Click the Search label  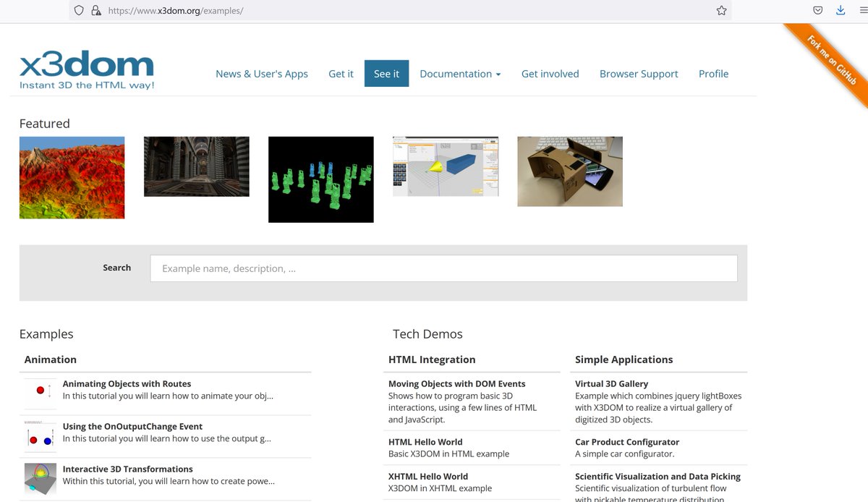coord(117,268)
